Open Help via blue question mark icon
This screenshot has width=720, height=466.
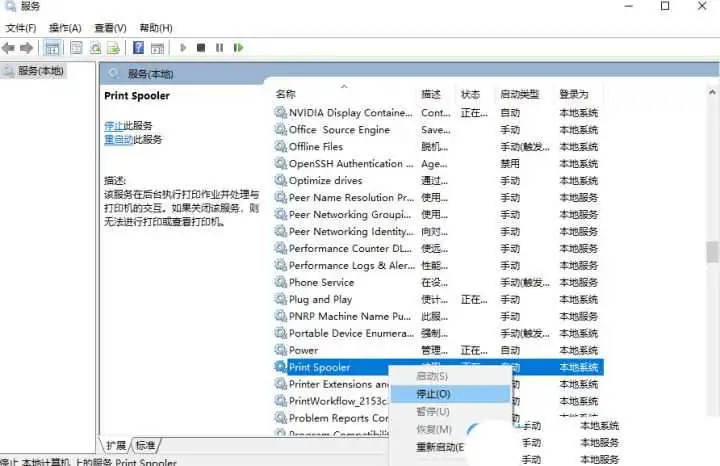pos(138,47)
